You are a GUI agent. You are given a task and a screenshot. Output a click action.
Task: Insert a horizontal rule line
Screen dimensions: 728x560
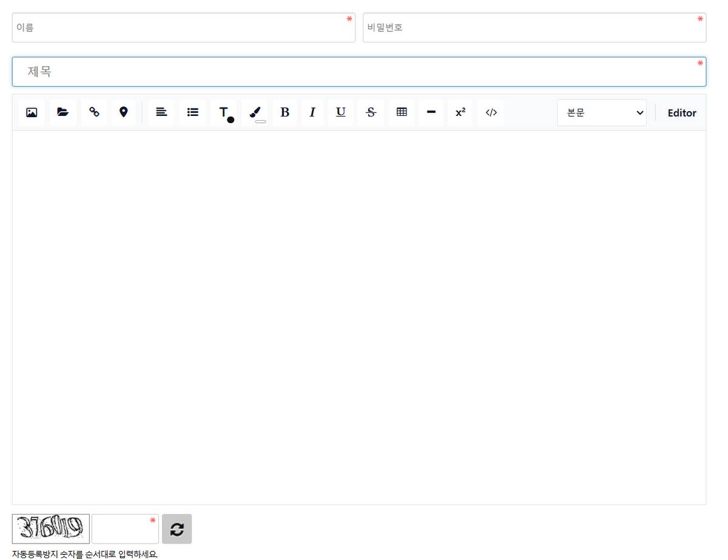431,112
